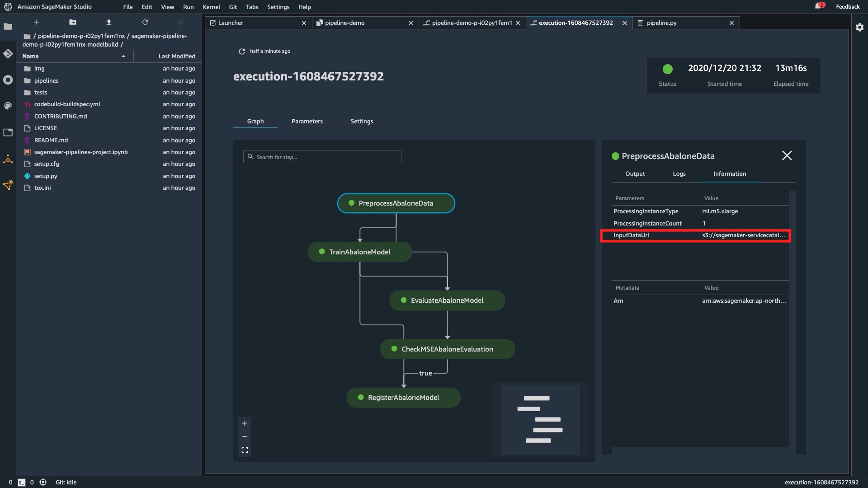Show the open tabs list sidebar icon

click(x=8, y=132)
